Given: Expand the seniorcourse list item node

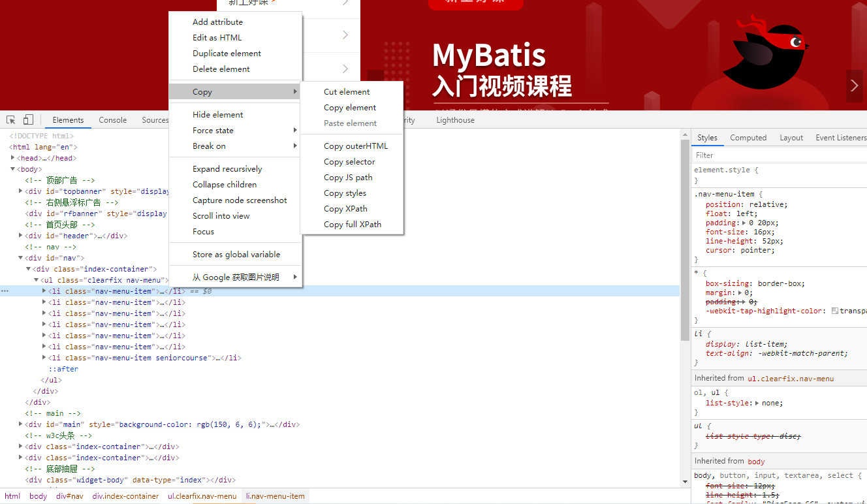Looking at the screenshot, I should pos(44,358).
